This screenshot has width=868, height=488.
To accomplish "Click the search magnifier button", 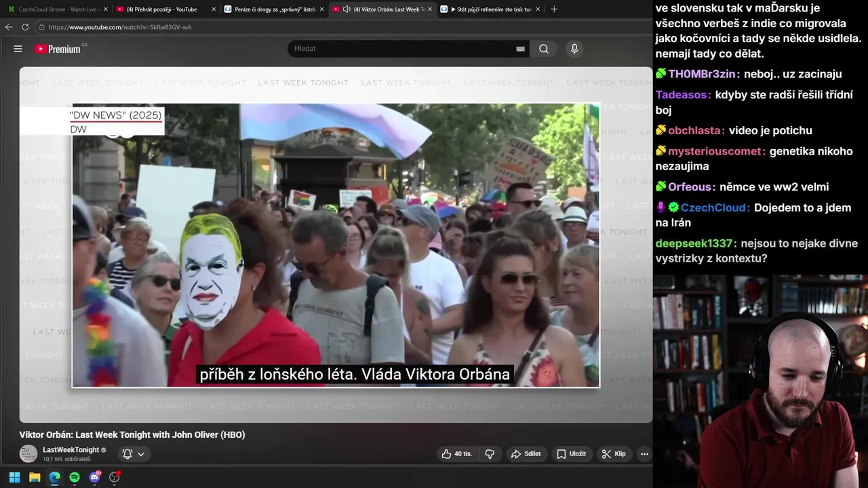I will (544, 49).
